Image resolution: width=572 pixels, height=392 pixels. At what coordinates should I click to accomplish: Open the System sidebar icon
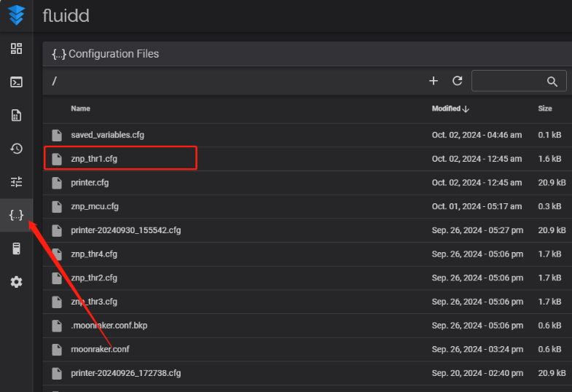tap(16, 248)
